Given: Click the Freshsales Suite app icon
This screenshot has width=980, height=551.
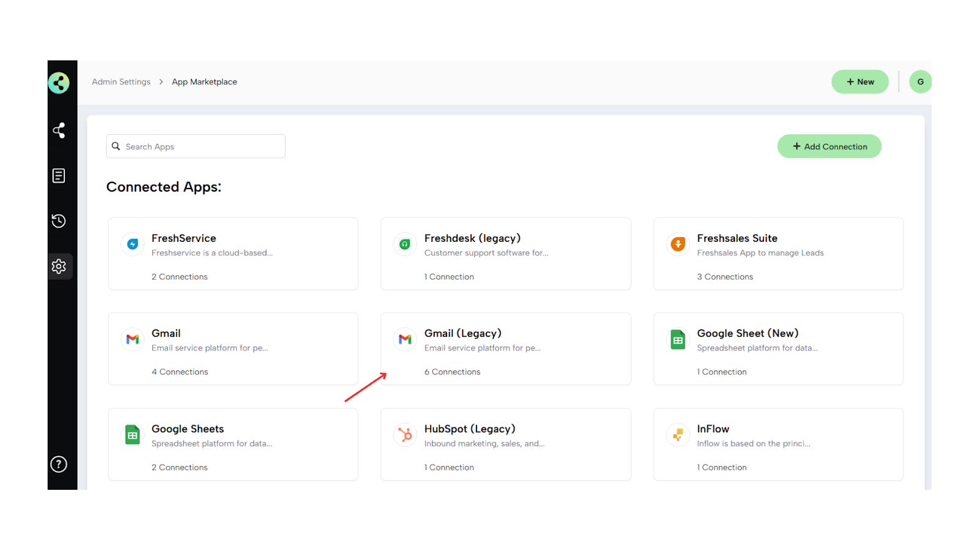Looking at the screenshot, I should pos(678,244).
